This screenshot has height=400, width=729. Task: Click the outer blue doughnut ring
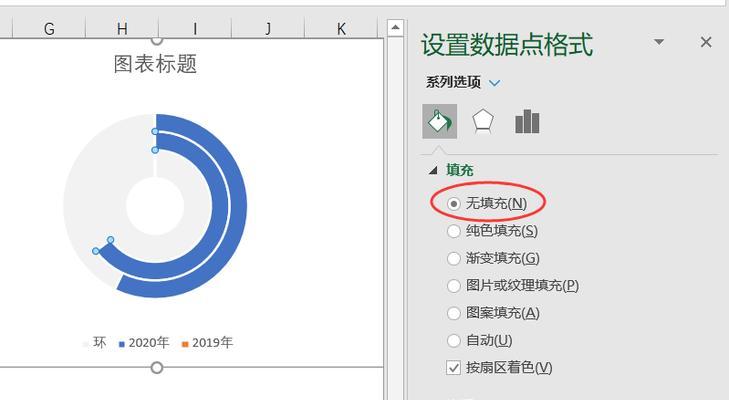(x=238, y=205)
